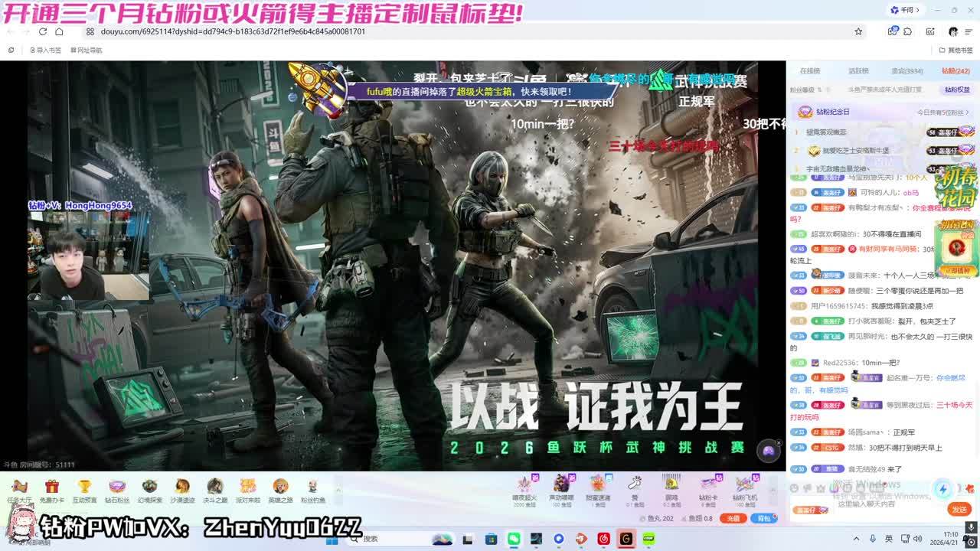The height and width of the screenshot is (551, 980).
Task: Click the 沙漠遗迹 activity icon
Action: pos(182,488)
